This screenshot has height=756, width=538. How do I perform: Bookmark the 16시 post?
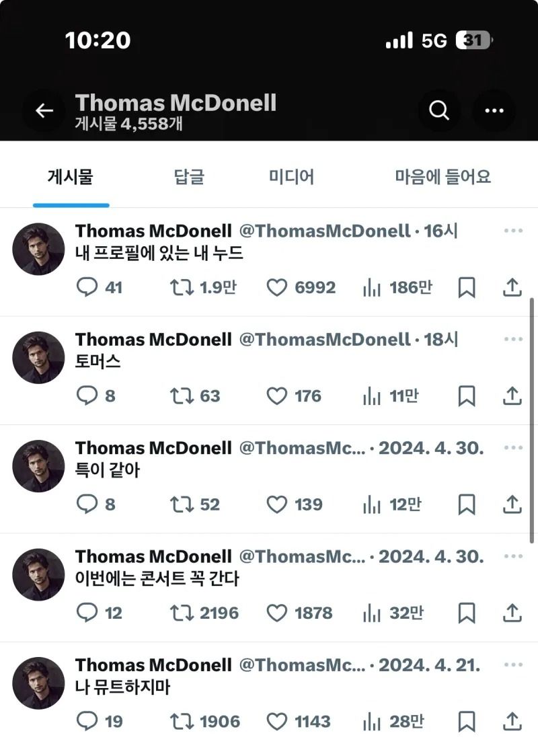(x=467, y=288)
